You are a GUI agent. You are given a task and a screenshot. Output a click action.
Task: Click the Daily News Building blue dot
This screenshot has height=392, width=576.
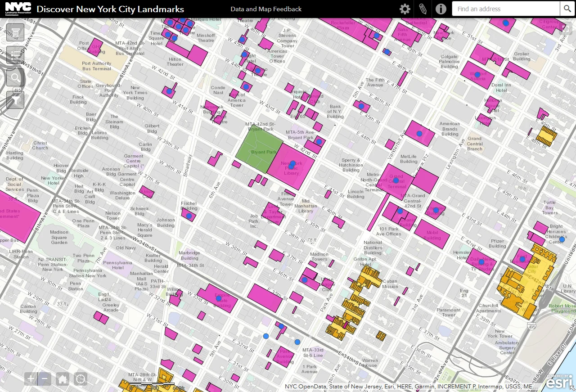point(481,261)
